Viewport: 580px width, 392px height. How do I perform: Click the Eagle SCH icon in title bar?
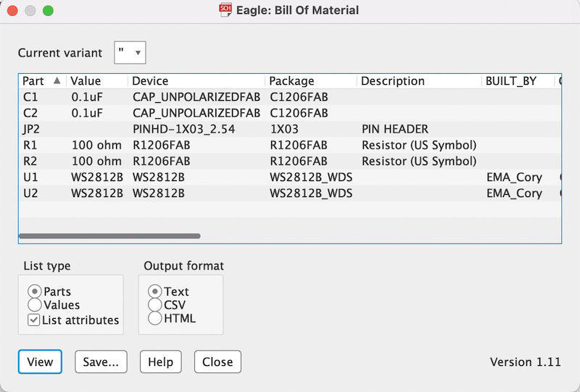click(225, 10)
